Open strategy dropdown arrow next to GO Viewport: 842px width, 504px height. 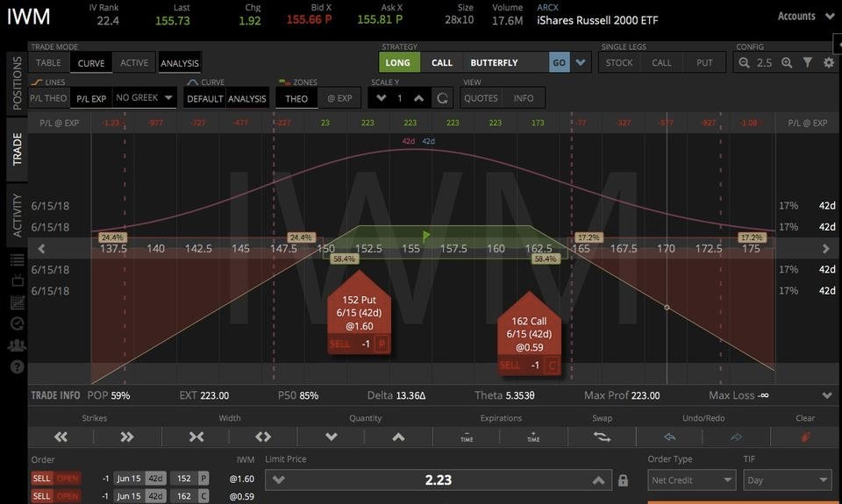[581, 63]
